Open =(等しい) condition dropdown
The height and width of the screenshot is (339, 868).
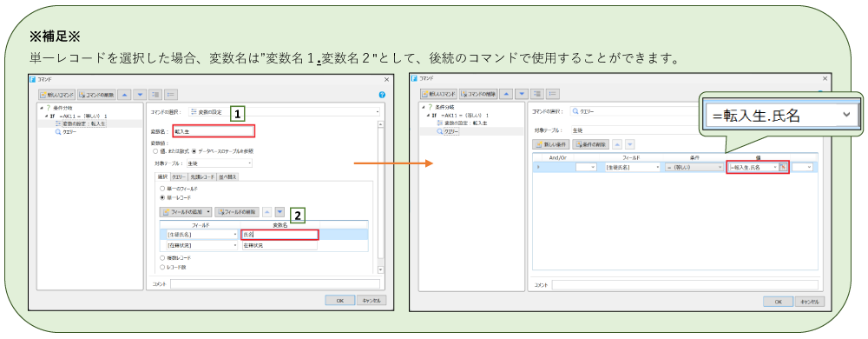[694, 167]
